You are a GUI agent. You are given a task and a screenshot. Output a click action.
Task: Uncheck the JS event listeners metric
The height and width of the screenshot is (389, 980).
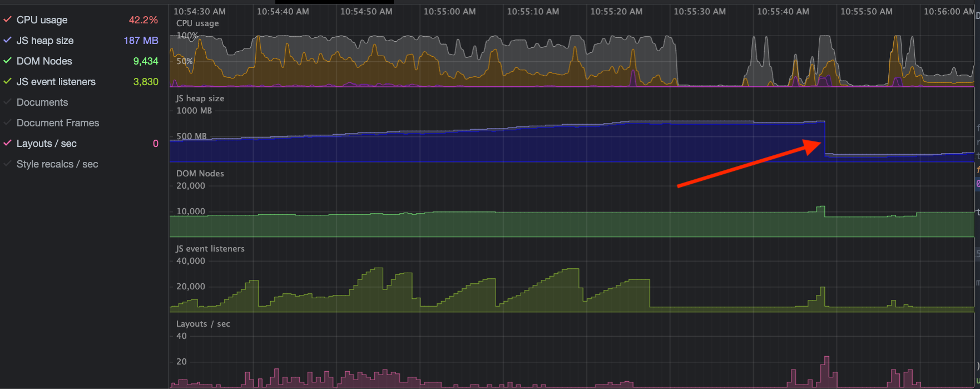(7, 82)
